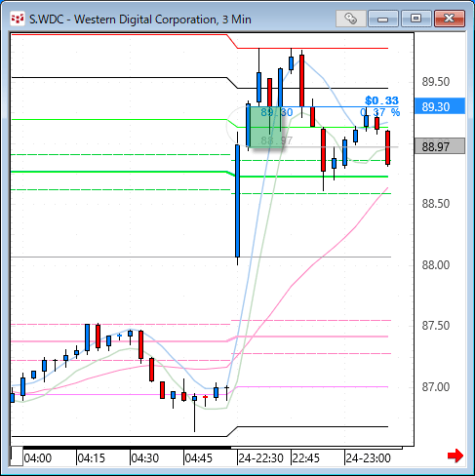Image resolution: width=475 pixels, height=476 pixels.
Task: Select the $0.33 profit label
Action: click(381, 100)
